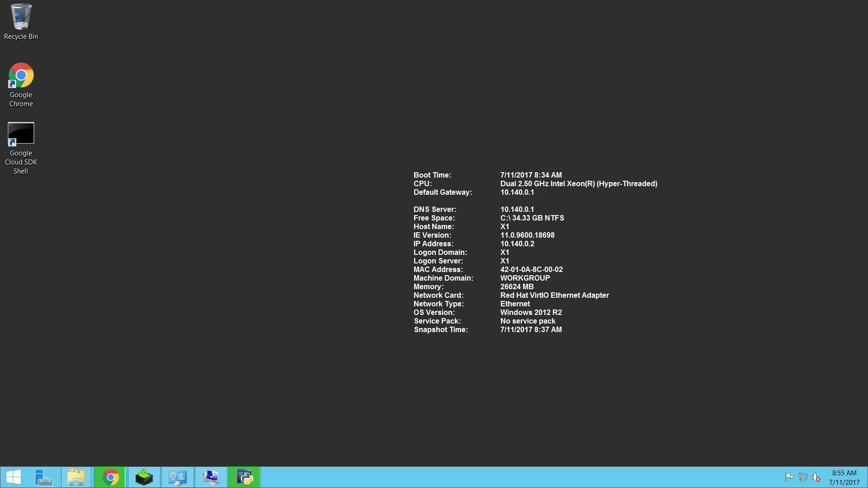Open the Action Center flag in the tray
Screen dimensions: 868x488
click(x=789, y=477)
